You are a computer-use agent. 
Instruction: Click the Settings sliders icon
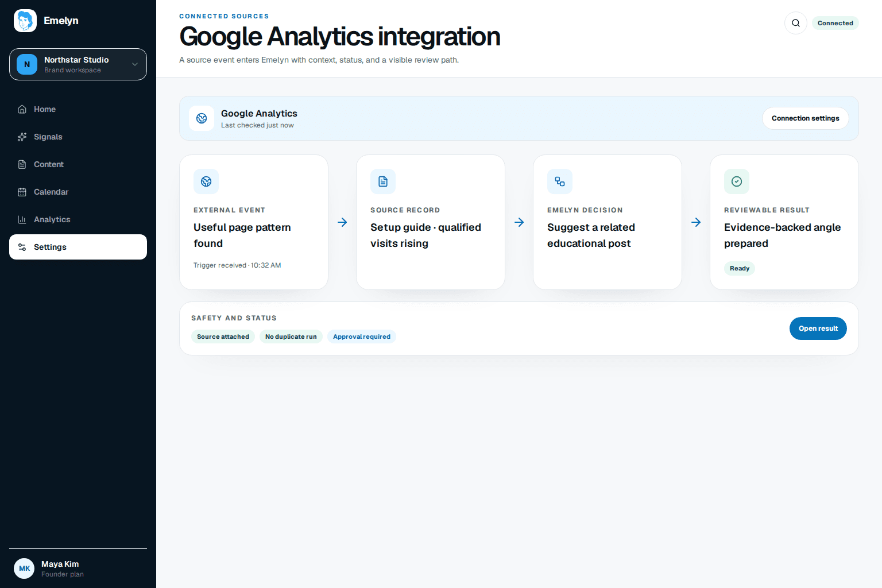[22, 247]
